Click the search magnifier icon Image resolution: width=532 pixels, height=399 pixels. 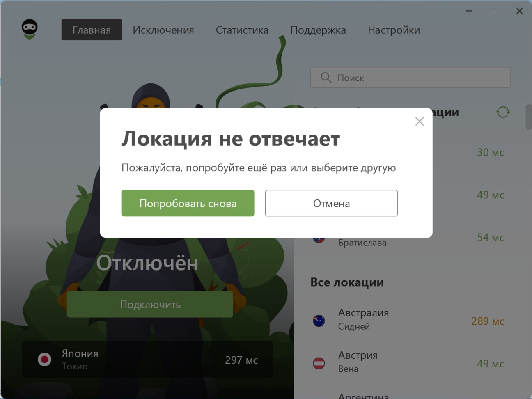coord(326,78)
